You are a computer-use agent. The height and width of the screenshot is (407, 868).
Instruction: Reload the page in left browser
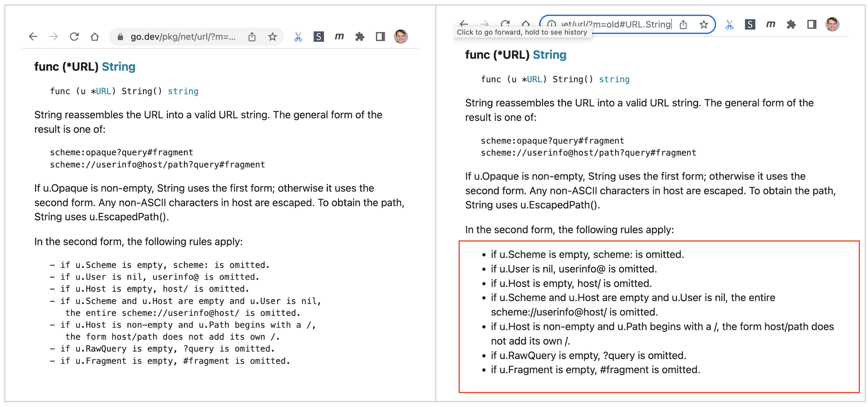point(74,37)
